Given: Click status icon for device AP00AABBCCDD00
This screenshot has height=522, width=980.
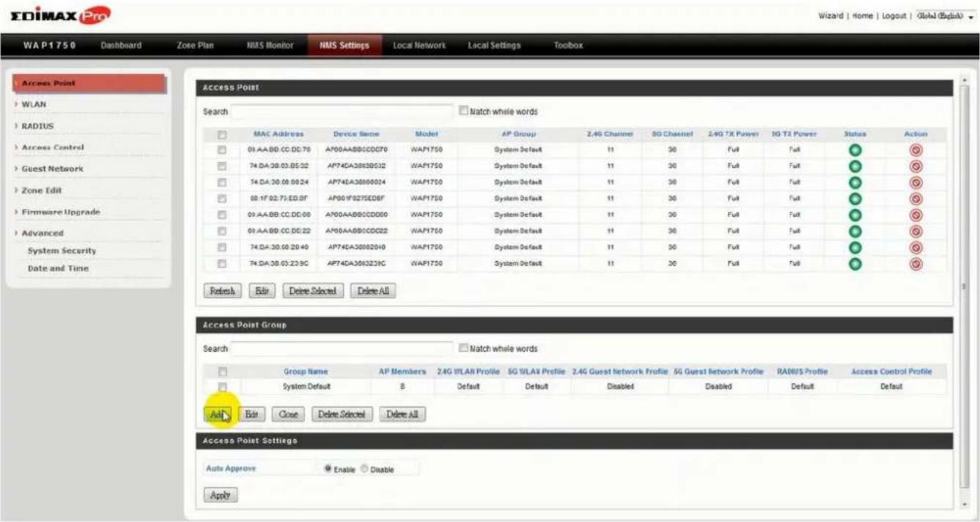Looking at the screenshot, I should (x=855, y=215).
